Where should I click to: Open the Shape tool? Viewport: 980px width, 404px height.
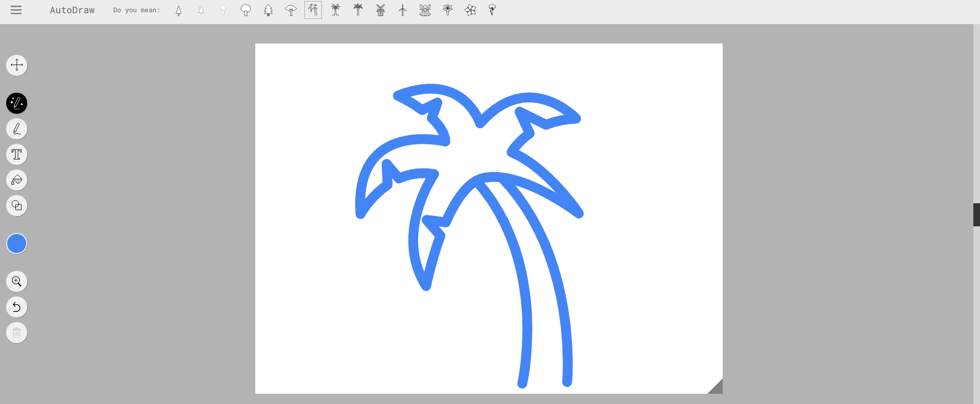(x=16, y=206)
